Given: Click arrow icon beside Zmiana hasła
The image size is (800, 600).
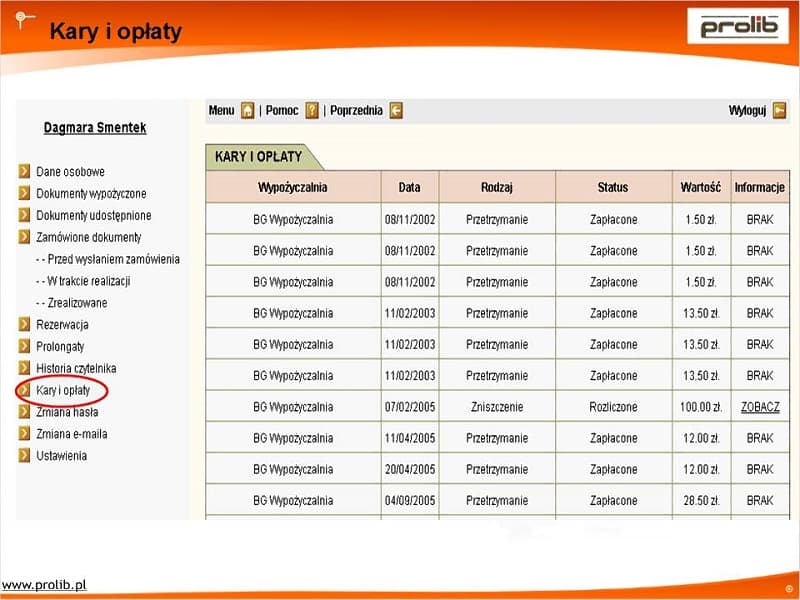Looking at the screenshot, I should tap(24, 412).
